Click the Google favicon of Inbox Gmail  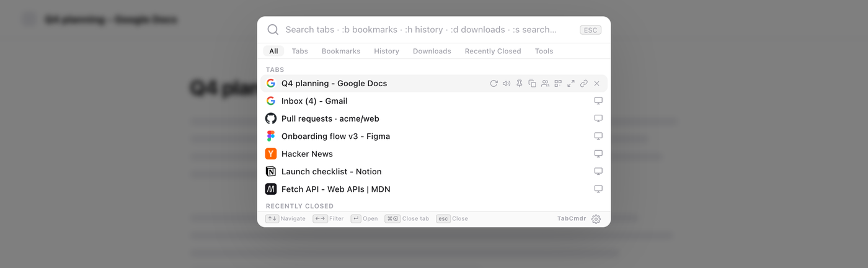click(271, 101)
